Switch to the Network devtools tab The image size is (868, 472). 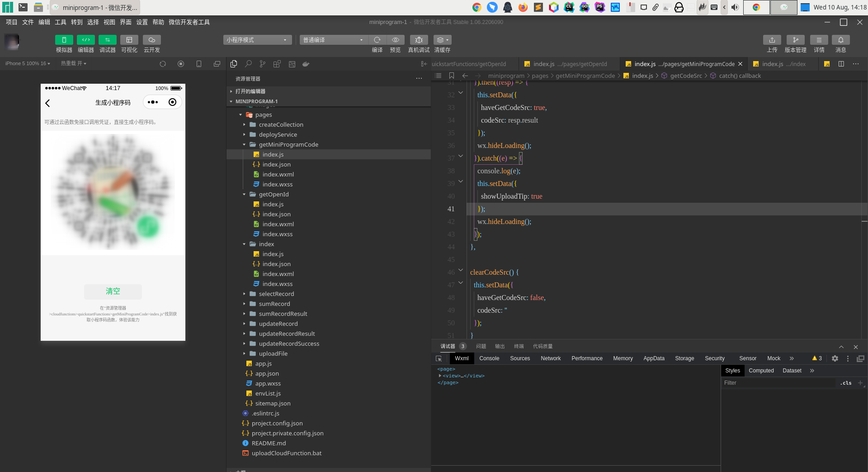[551, 358]
